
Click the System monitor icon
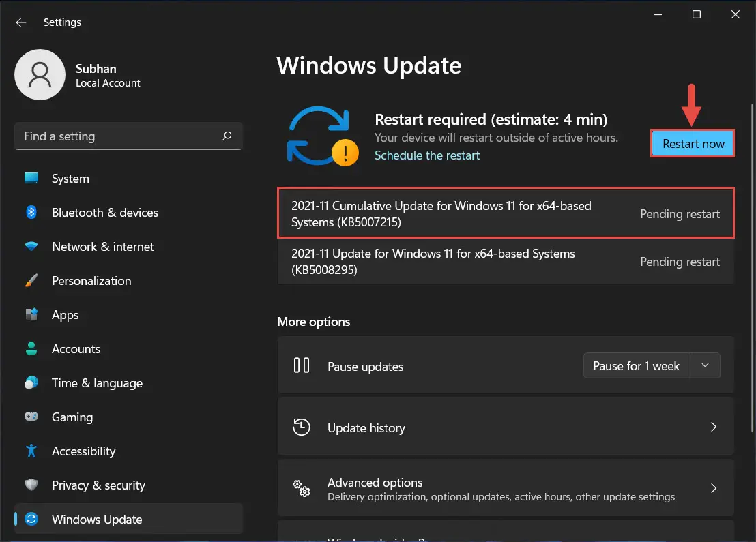31,178
